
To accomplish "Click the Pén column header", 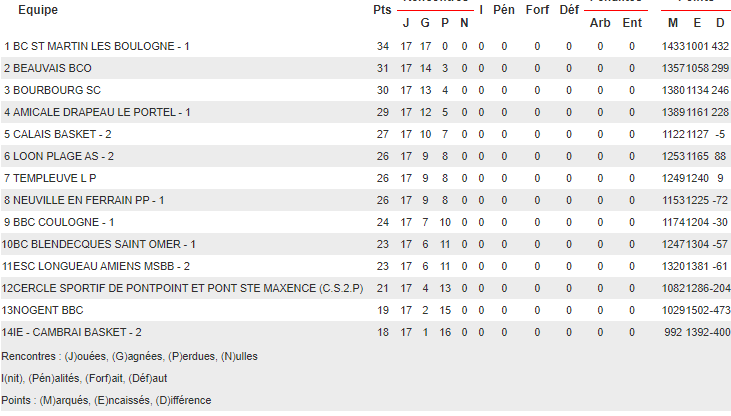I will pyautogui.click(x=504, y=10).
